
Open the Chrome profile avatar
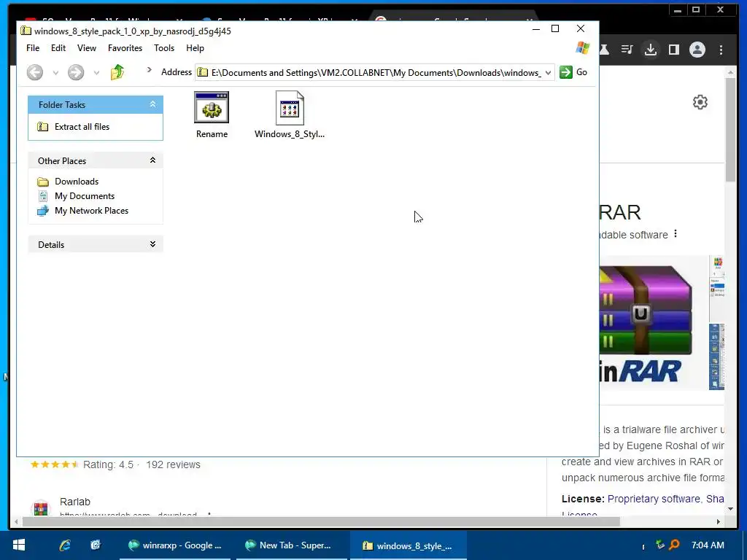pyautogui.click(x=697, y=50)
